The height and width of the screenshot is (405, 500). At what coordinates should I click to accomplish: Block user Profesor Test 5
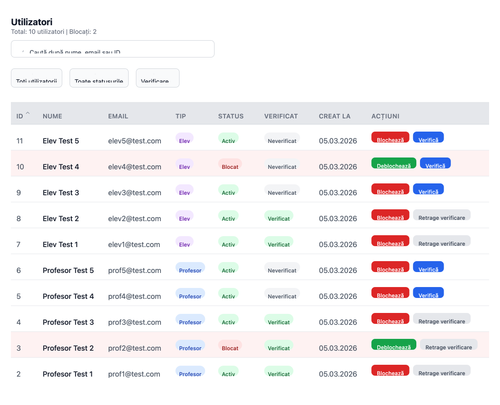390,267
